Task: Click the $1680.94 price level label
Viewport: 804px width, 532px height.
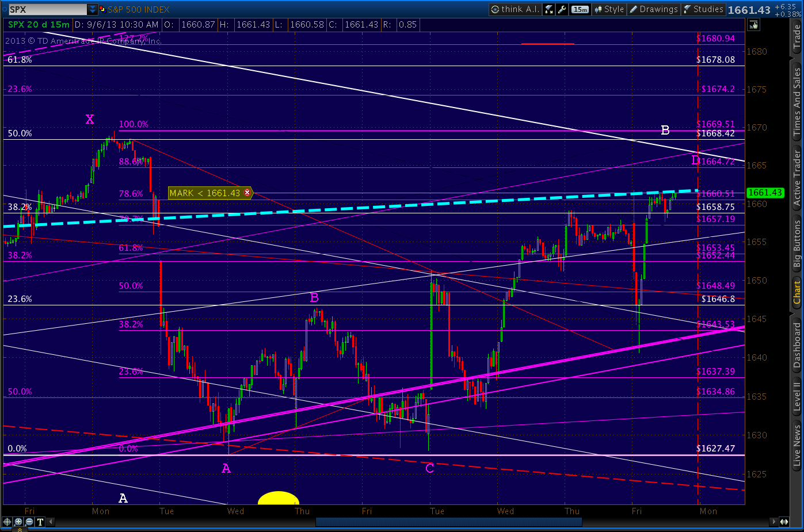Action: click(x=715, y=39)
